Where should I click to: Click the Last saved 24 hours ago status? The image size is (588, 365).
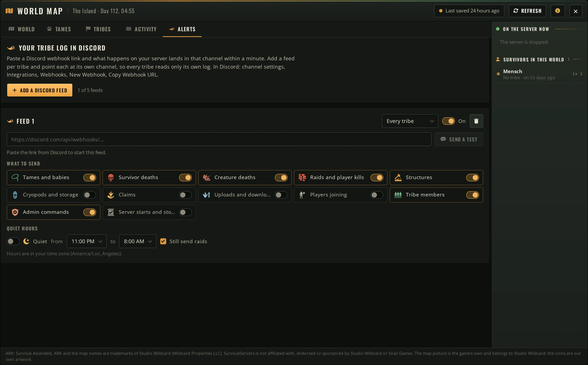pyautogui.click(x=469, y=11)
